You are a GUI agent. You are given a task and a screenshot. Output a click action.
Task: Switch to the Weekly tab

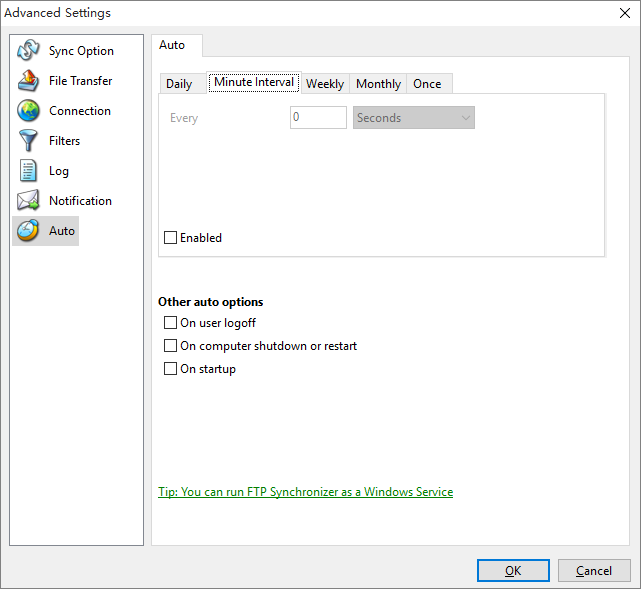tap(325, 84)
